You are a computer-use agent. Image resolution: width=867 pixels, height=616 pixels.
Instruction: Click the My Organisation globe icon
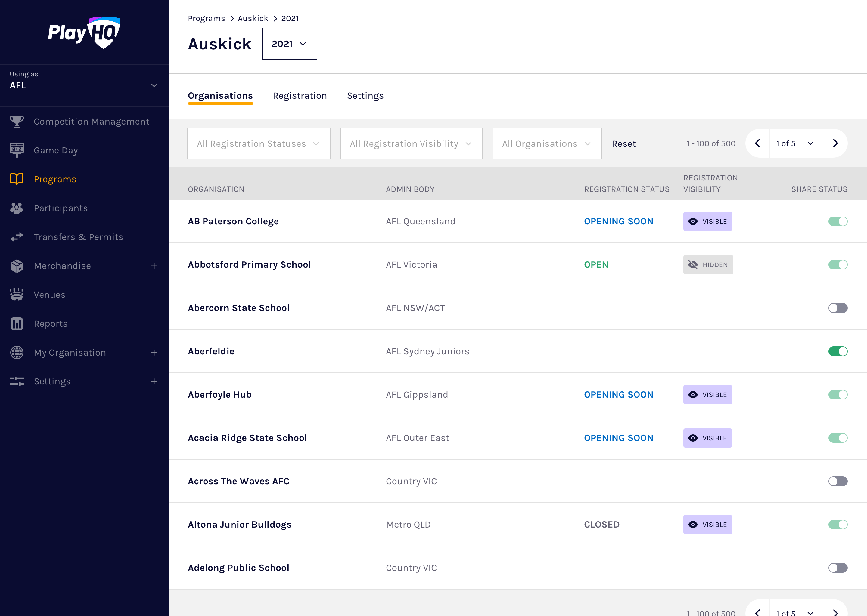[x=17, y=353]
